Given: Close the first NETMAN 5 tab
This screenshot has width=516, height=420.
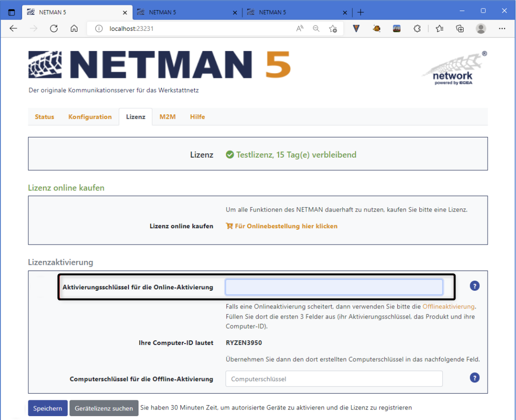Looking at the screenshot, I should [x=125, y=12].
